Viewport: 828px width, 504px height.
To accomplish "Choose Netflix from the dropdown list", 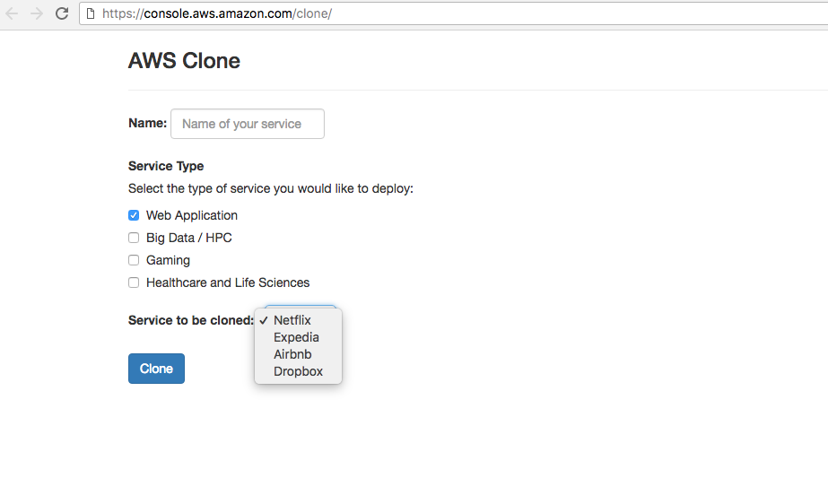I will (298, 320).
